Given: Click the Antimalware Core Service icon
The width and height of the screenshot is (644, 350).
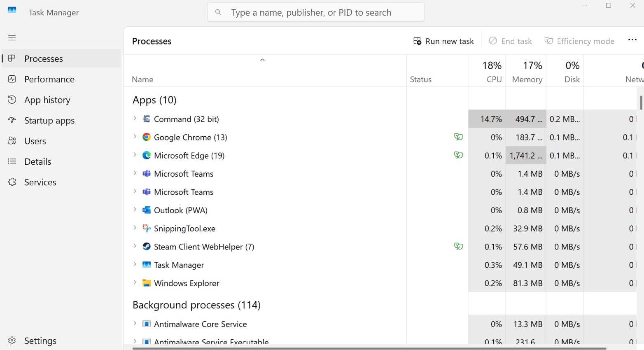Looking at the screenshot, I should 146,324.
